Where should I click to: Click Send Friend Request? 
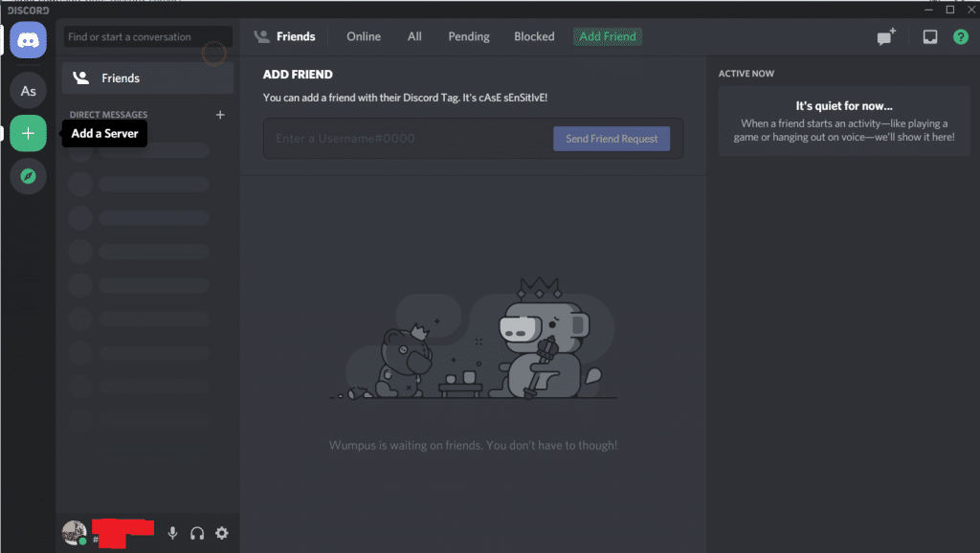click(612, 138)
